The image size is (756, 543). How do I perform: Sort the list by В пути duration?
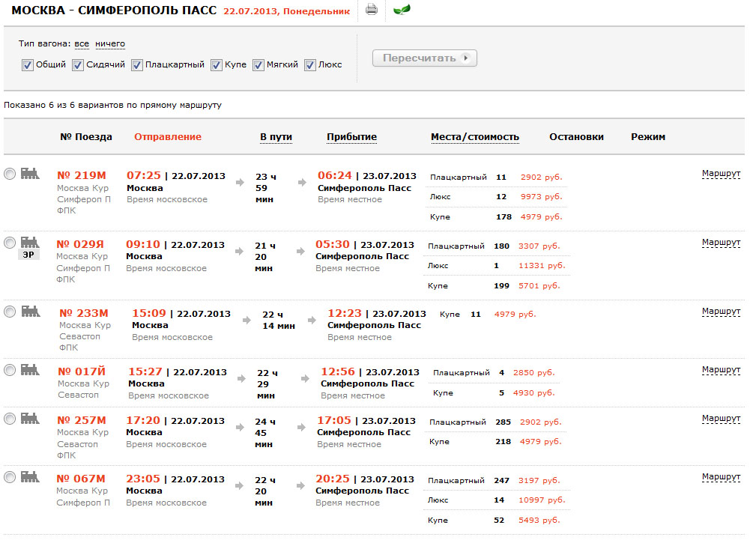276,137
